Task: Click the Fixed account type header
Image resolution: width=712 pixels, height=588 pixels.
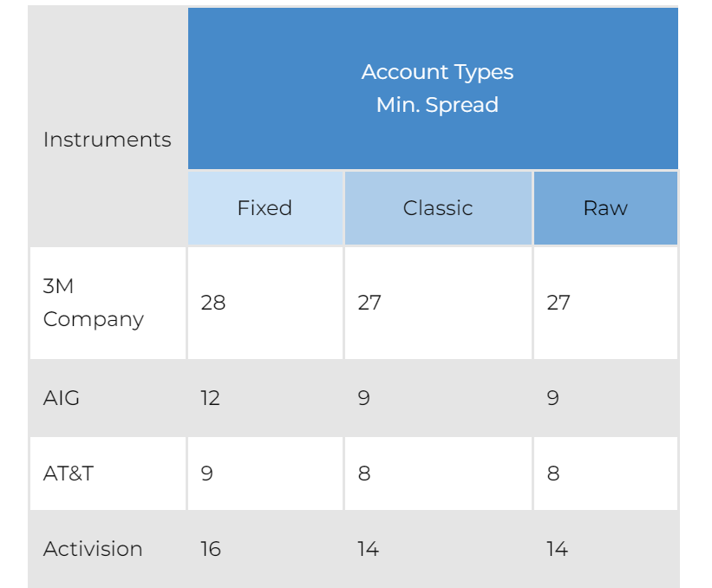Action: (x=265, y=208)
